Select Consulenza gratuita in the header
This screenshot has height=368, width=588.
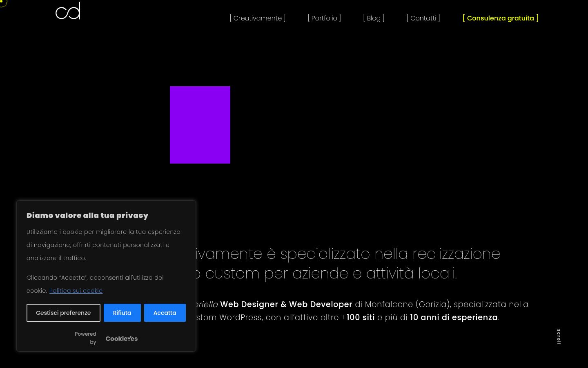click(501, 18)
